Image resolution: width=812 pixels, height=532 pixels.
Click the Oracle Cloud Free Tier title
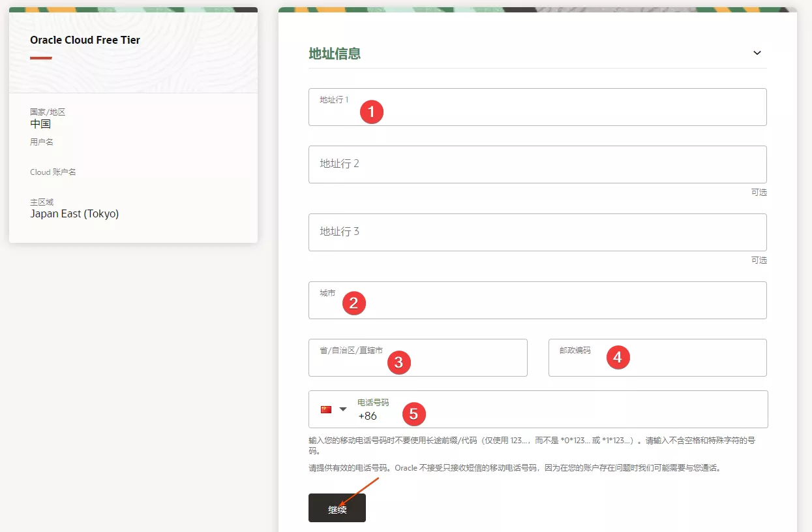[x=85, y=40]
